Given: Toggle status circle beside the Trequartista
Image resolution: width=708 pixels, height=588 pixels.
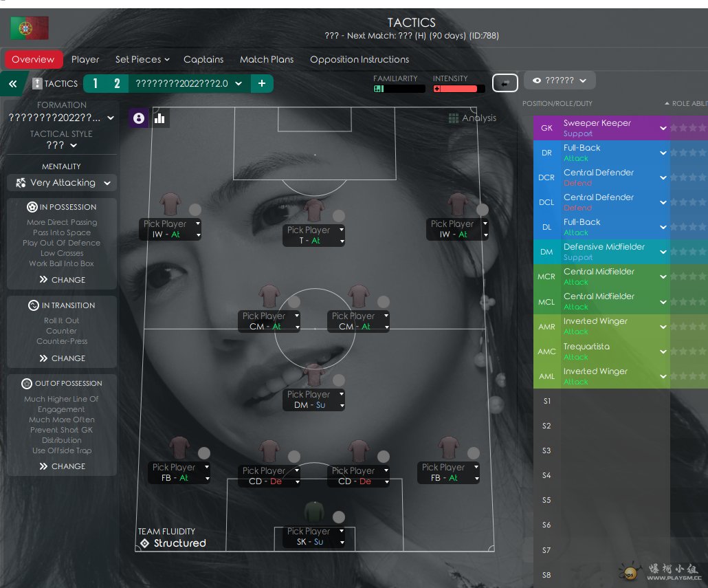Looking at the screenshot, I should pos(339,216).
